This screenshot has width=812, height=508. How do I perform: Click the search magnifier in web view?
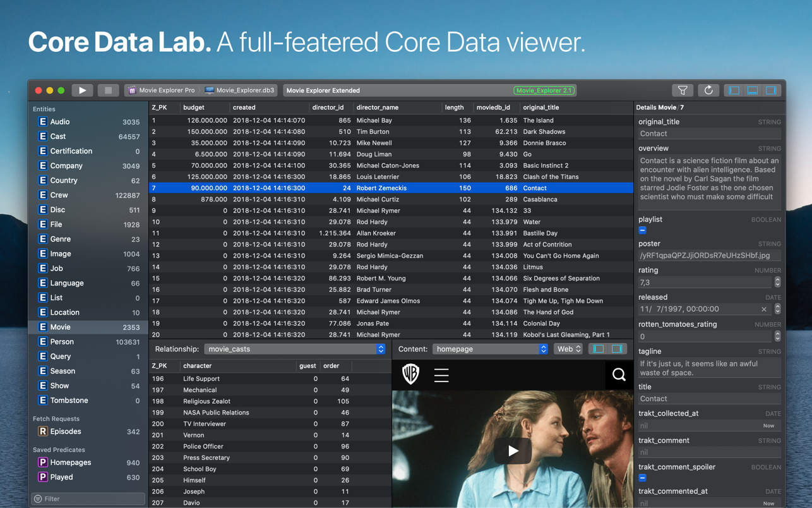(x=619, y=375)
